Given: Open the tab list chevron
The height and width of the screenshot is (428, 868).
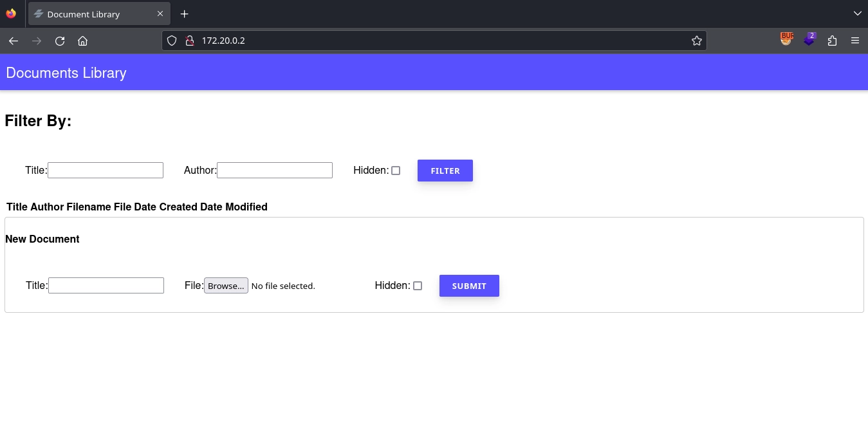Looking at the screenshot, I should point(856,14).
